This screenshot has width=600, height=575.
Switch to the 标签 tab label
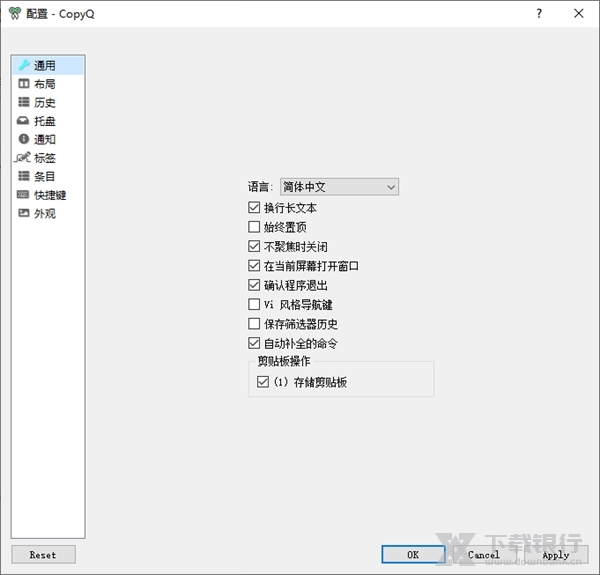coord(45,158)
